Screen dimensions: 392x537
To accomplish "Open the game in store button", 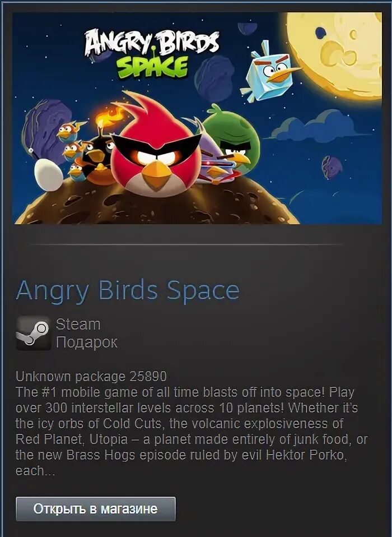I will pos(95,509).
